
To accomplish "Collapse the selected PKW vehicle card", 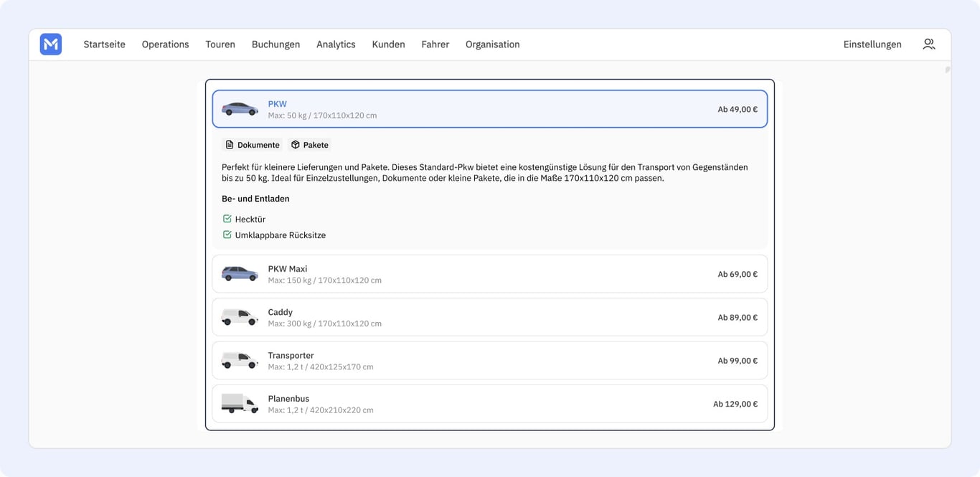I will pyautogui.click(x=490, y=109).
